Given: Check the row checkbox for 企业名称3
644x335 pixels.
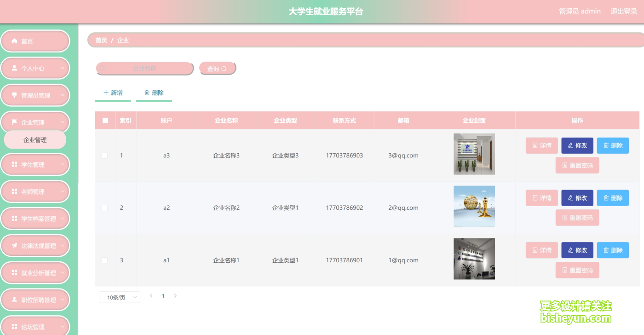Looking at the screenshot, I should point(105,156).
